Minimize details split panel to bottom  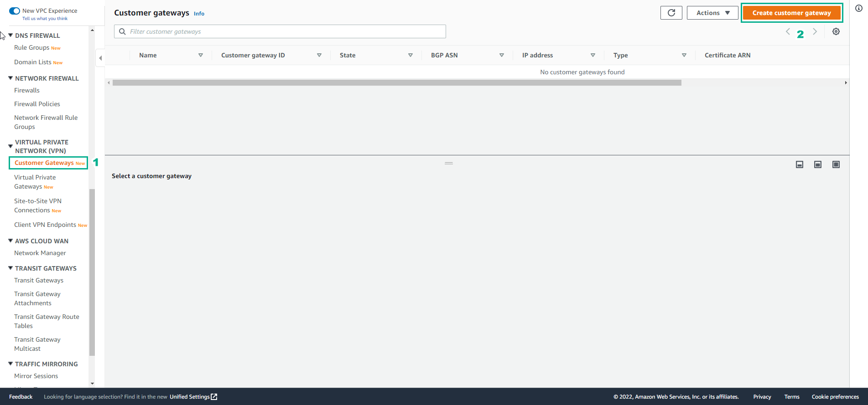pyautogui.click(x=800, y=164)
